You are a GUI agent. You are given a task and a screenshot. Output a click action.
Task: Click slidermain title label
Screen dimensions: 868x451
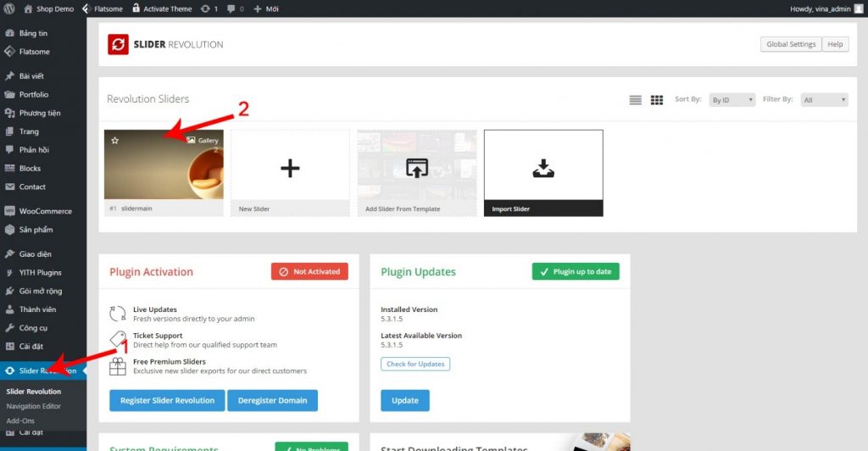tap(136, 209)
